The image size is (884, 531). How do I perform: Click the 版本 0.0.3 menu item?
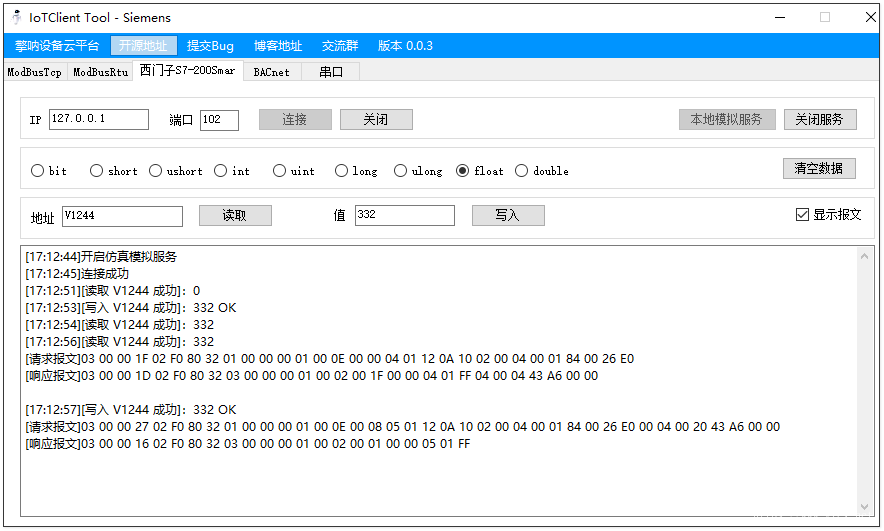405,46
